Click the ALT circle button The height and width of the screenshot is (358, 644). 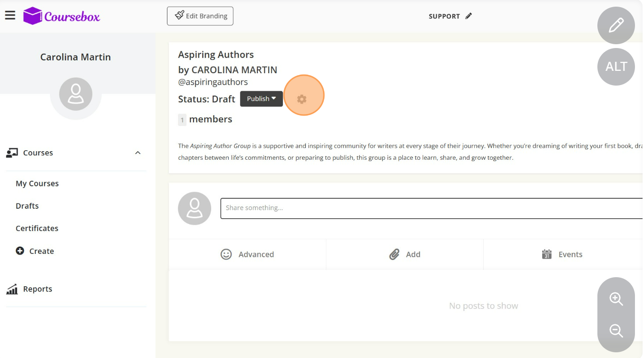(616, 67)
